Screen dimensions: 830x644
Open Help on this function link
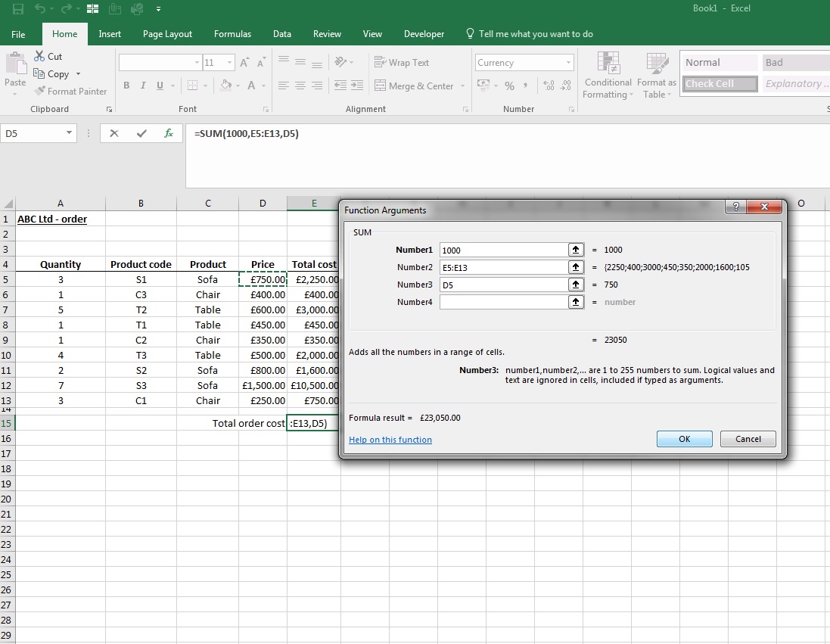[x=390, y=440]
